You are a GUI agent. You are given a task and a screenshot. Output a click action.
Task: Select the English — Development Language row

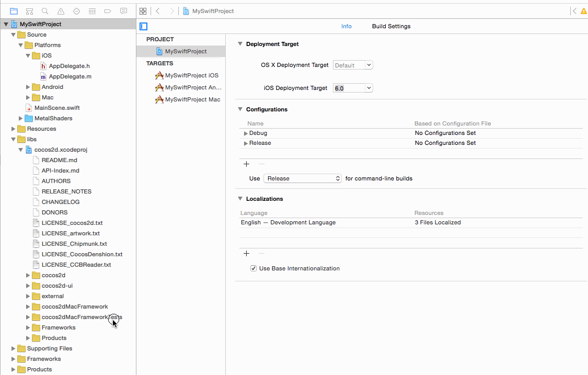411,223
